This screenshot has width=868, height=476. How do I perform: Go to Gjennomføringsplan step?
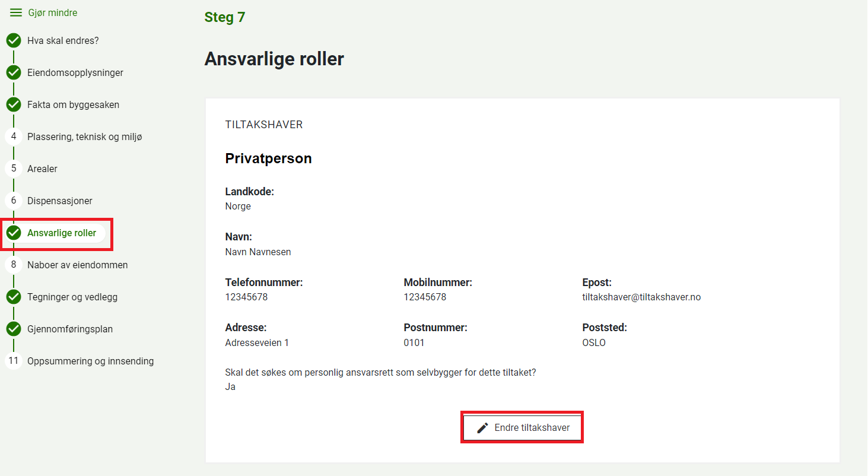coord(69,329)
